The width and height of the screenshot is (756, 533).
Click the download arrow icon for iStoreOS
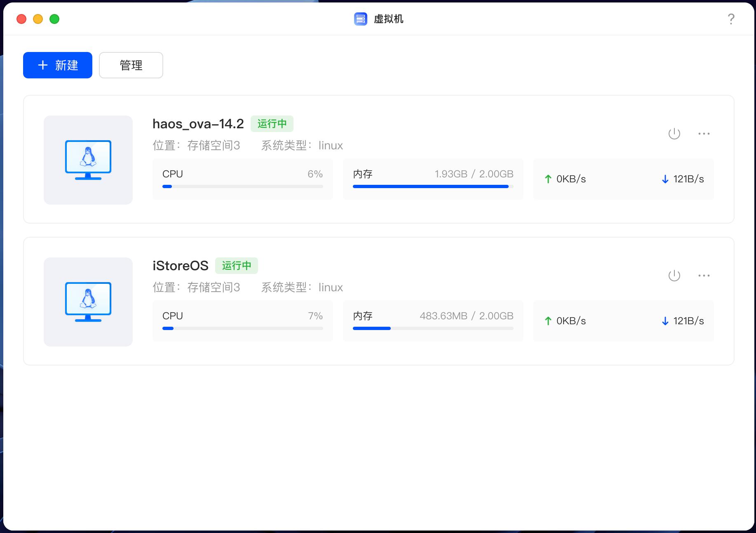(x=665, y=321)
